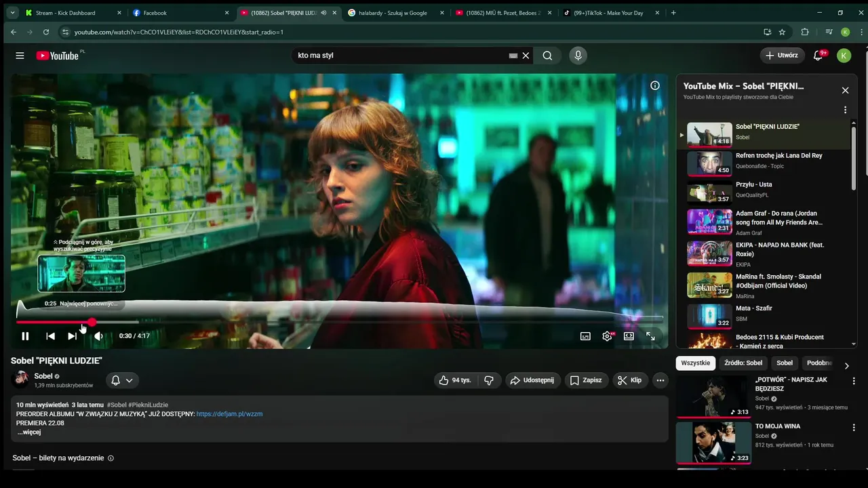Mute the video volume
Viewport: 868px width, 488px height.
98,336
